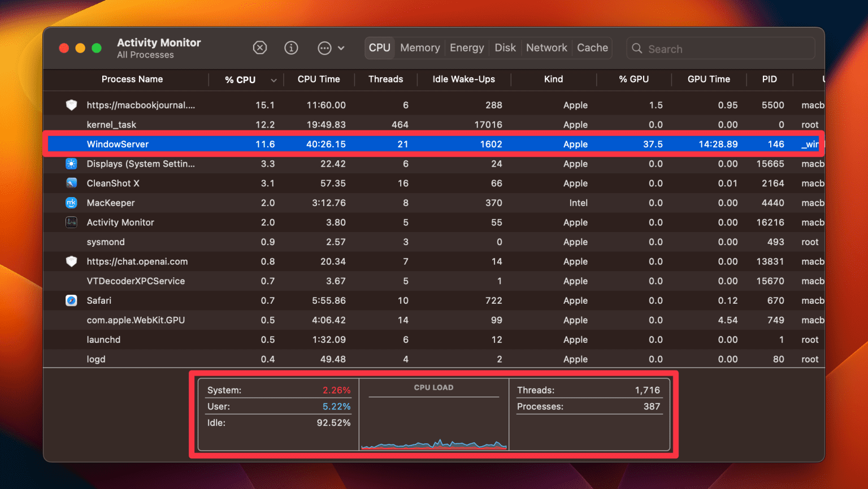The height and width of the screenshot is (489, 868).
Task: Open the inspect process info icon
Action: 291,48
